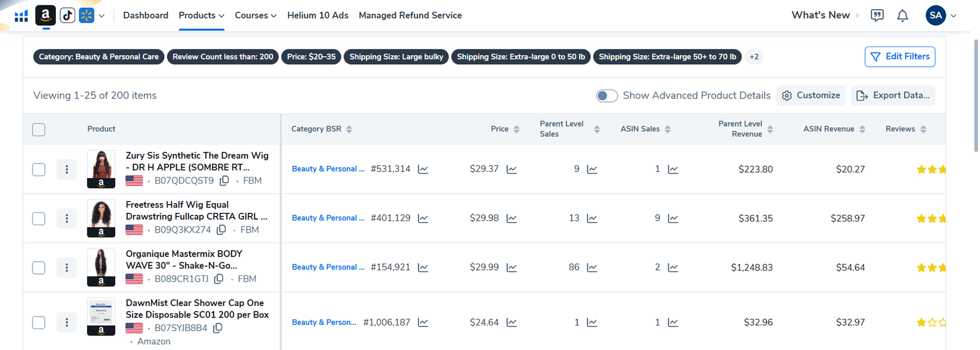Copy ASIN B09Q3KX274
980x350 pixels.
tap(221, 229)
